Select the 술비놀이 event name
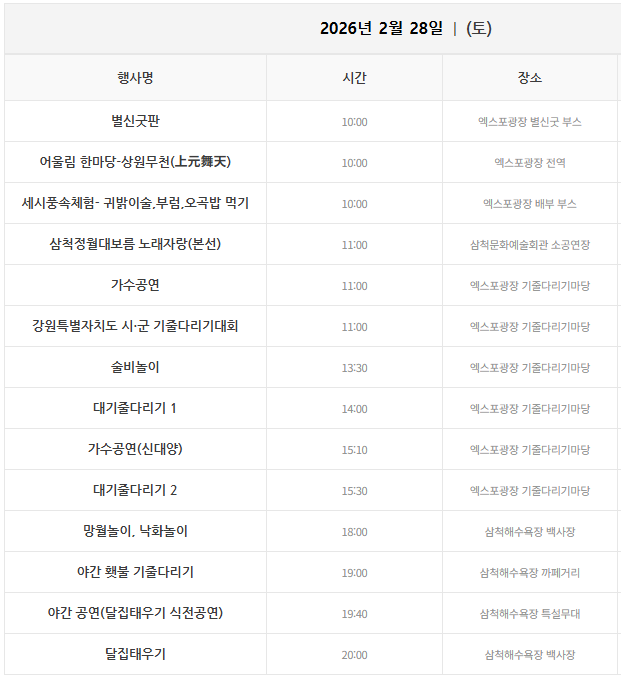 coord(135,367)
